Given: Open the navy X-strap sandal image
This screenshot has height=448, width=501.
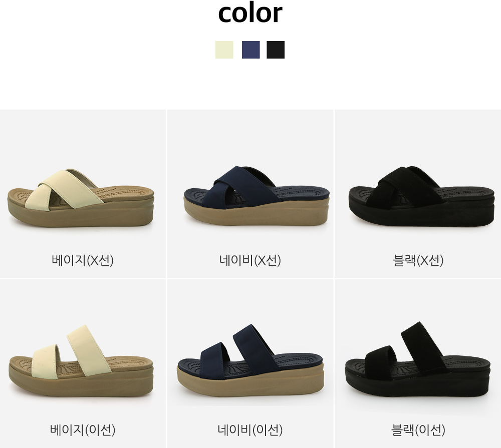Looking at the screenshot, I should pos(256,196).
